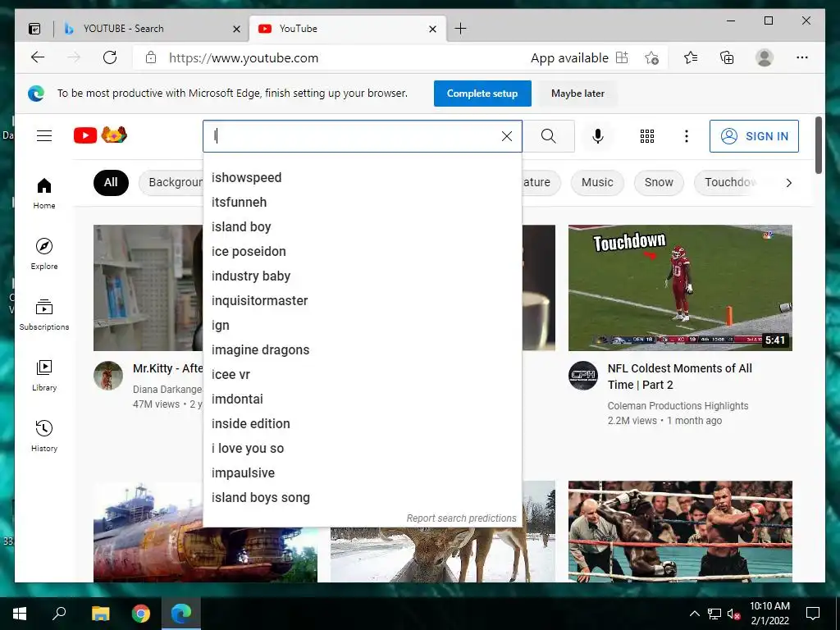Screen dimensions: 840x630
Task: Choose suggestion i love you so
Action: coord(362,449)
